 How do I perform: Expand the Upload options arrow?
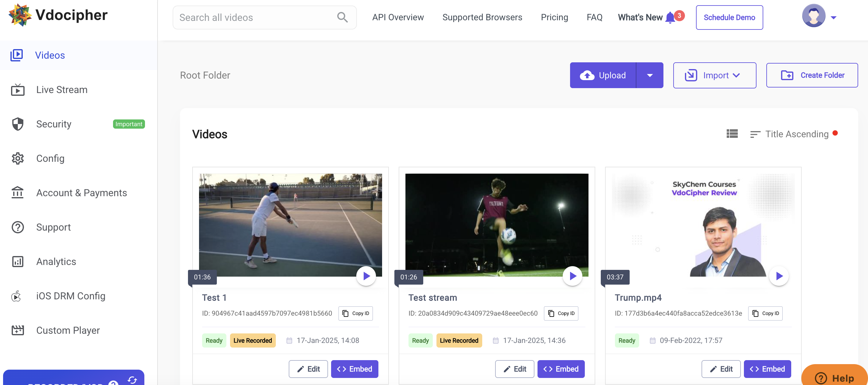coord(650,75)
